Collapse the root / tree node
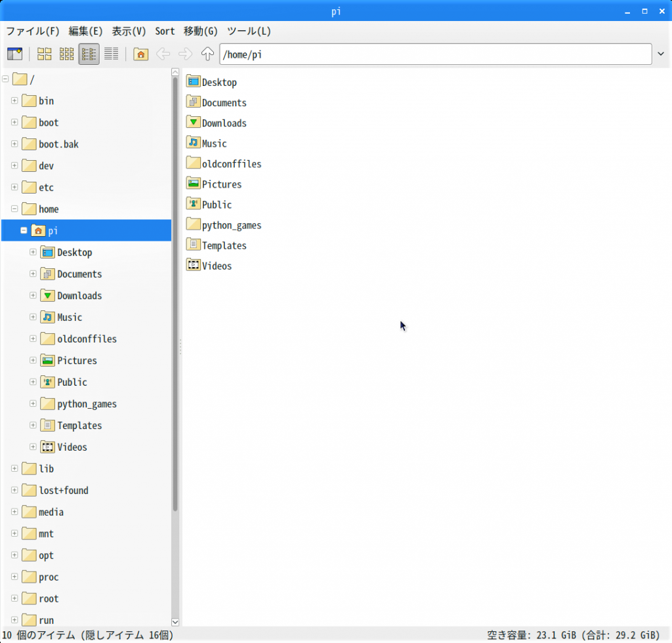Image resolution: width=672 pixels, height=643 pixels. coord(5,79)
